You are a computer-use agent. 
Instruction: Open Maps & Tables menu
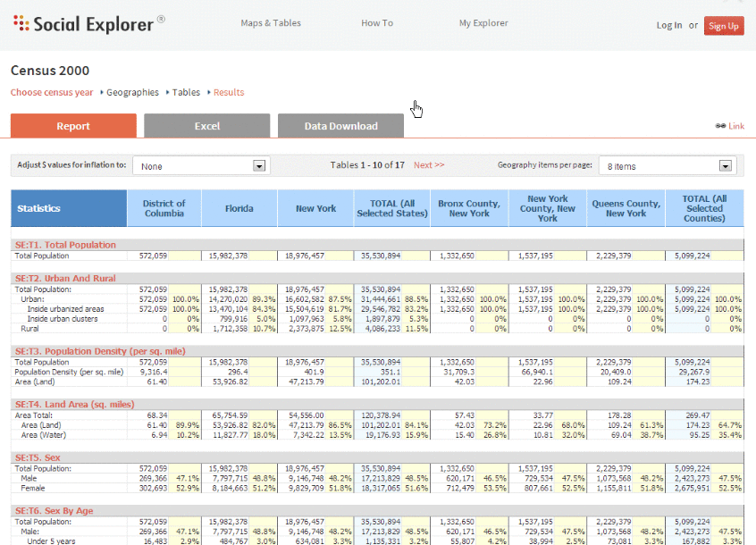pos(271,23)
